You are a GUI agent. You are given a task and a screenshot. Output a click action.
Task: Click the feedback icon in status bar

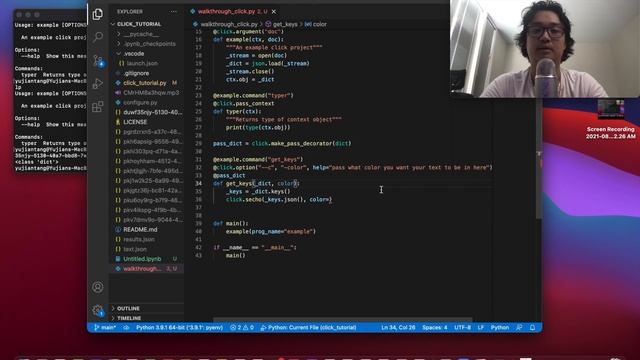click(519, 328)
